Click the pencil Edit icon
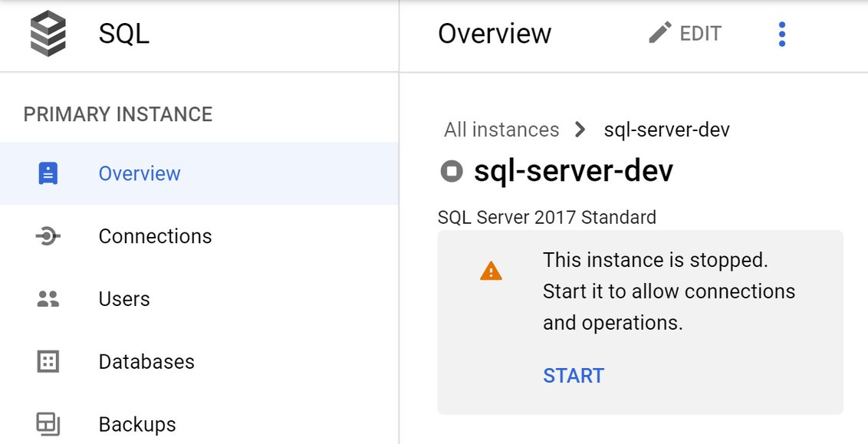This screenshot has width=868, height=444. tap(660, 33)
